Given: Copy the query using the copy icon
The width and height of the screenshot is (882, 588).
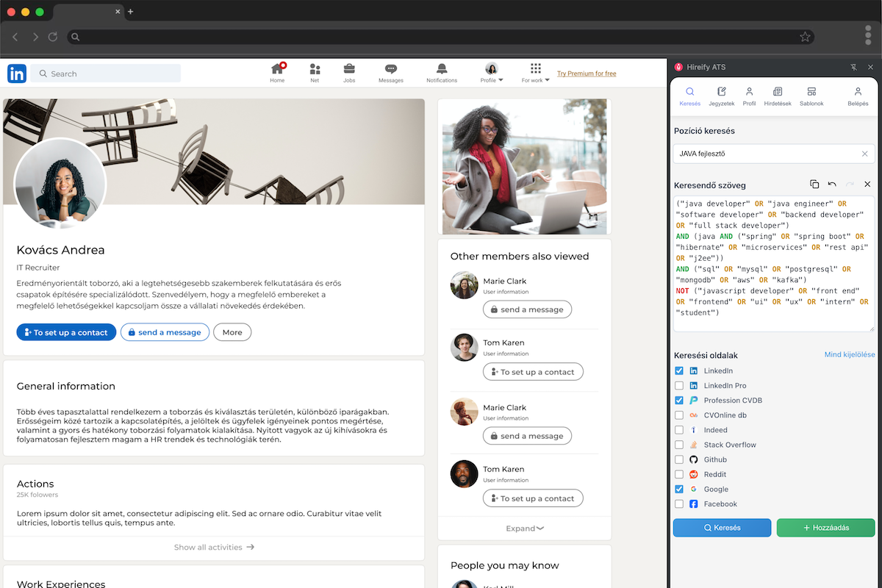Looking at the screenshot, I should point(814,184).
